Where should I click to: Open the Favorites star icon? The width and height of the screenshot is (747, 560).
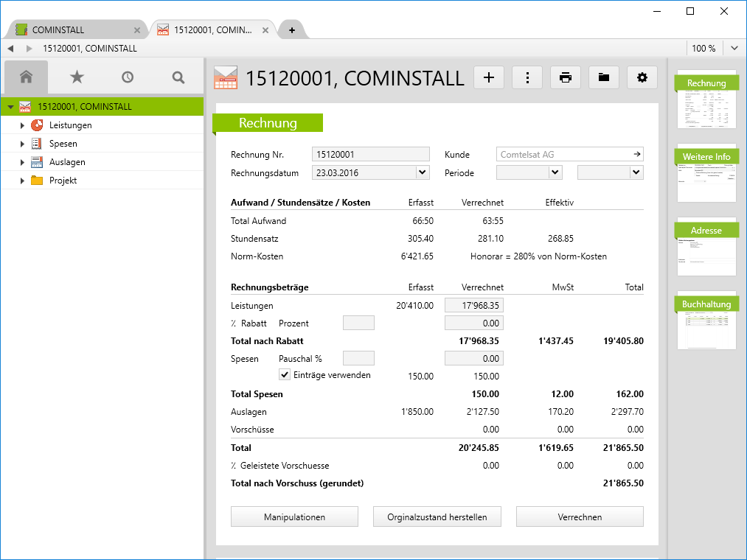(x=77, y=77)
